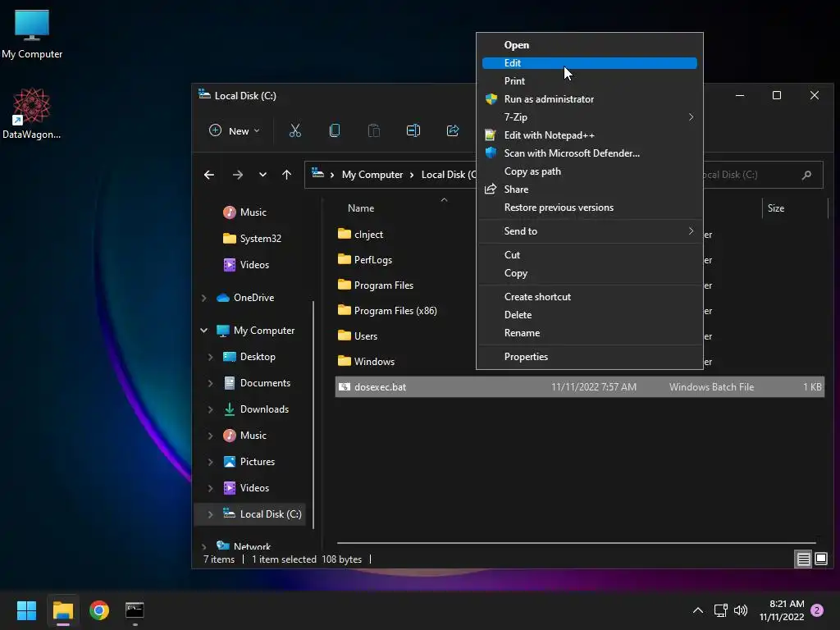Select Downloads in the navigation pane
840x630 pixels.
tap(256, 409)
